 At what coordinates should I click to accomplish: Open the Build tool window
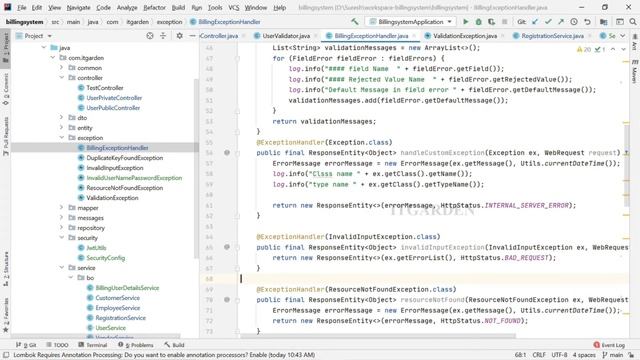click(174, 345)
